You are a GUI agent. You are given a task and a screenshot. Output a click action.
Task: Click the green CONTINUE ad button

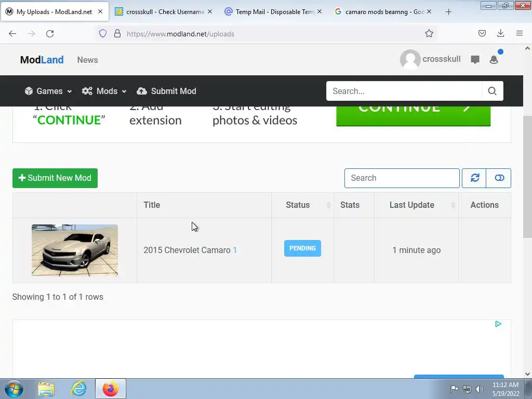coord(413,116)
